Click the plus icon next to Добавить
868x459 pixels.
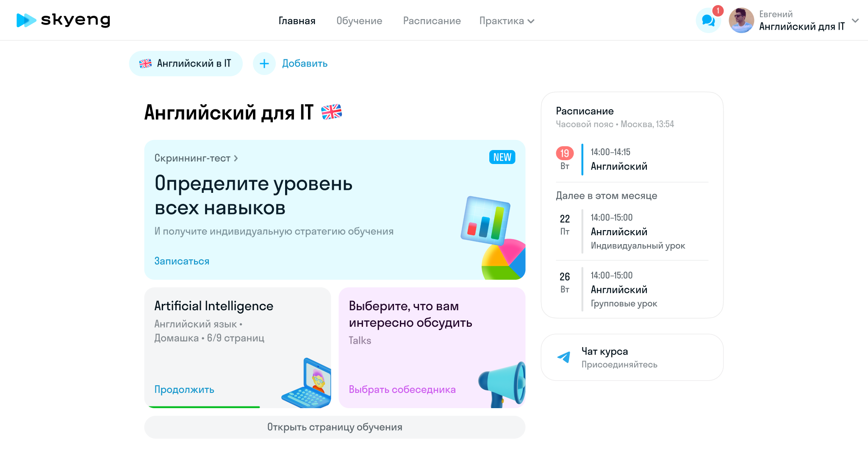click(264, 63)
